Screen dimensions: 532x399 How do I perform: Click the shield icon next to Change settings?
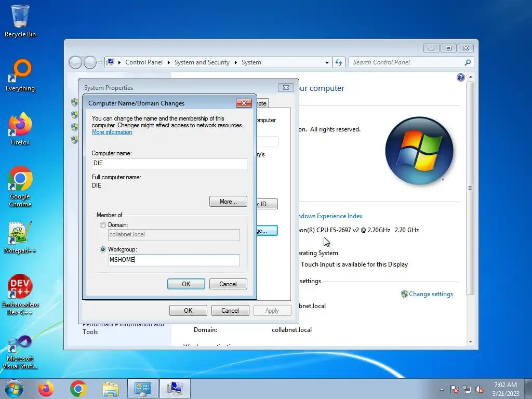coord(404,294)
